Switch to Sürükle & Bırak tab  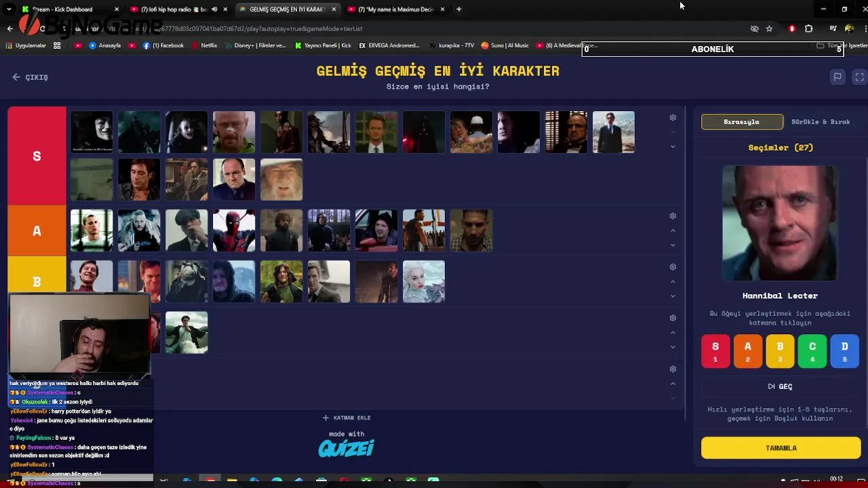821,122
